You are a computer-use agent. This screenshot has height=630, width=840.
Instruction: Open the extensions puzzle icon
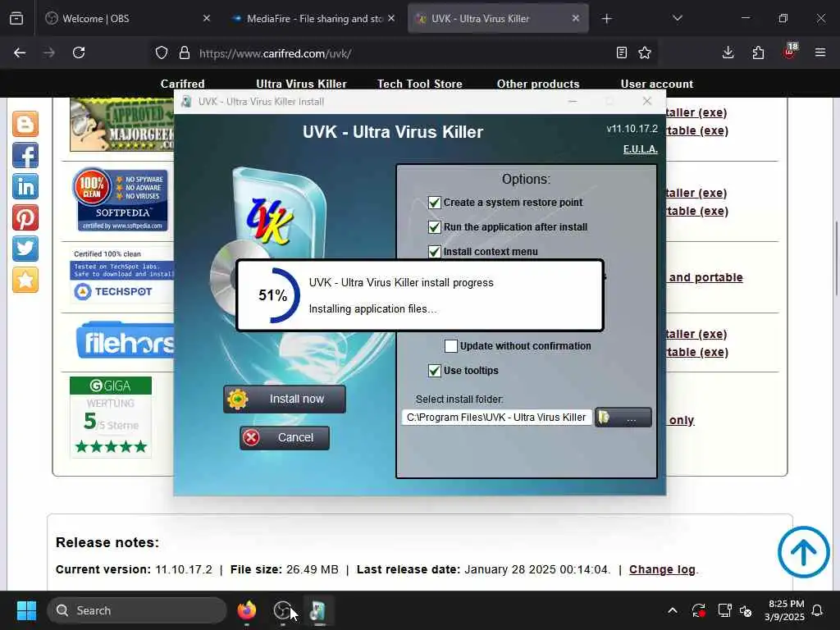coord(758,52)
